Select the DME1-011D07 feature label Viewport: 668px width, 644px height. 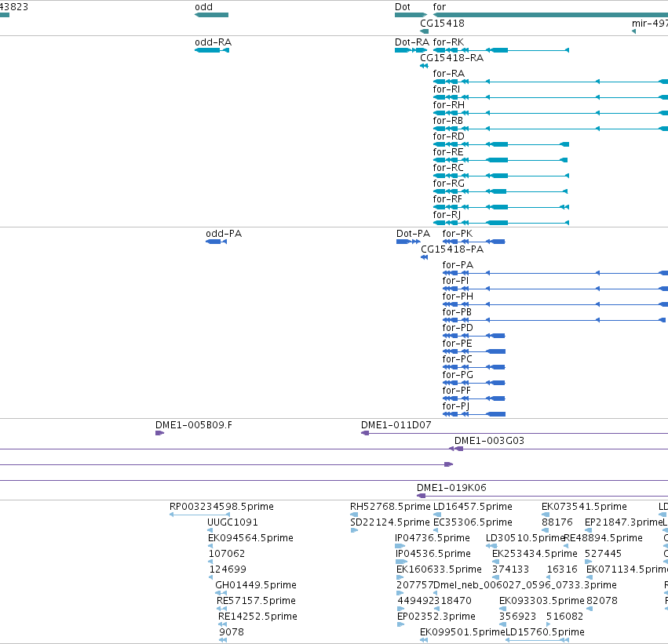coord(396,425)
